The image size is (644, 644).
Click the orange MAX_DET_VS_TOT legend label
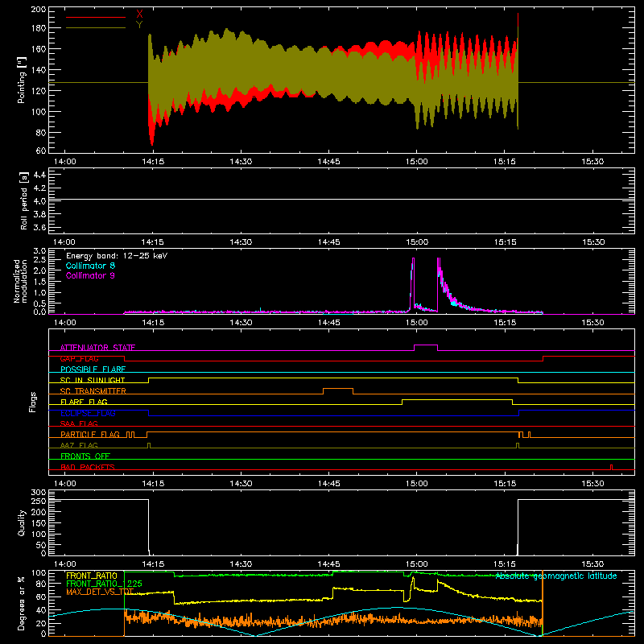tap(100, 592)
